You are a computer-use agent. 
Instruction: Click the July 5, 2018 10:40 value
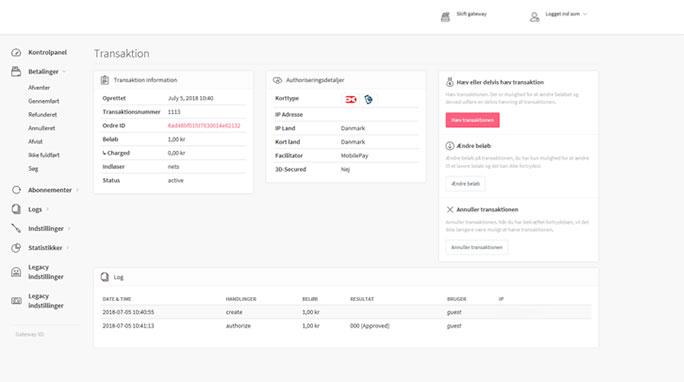[x=191, y=99]
